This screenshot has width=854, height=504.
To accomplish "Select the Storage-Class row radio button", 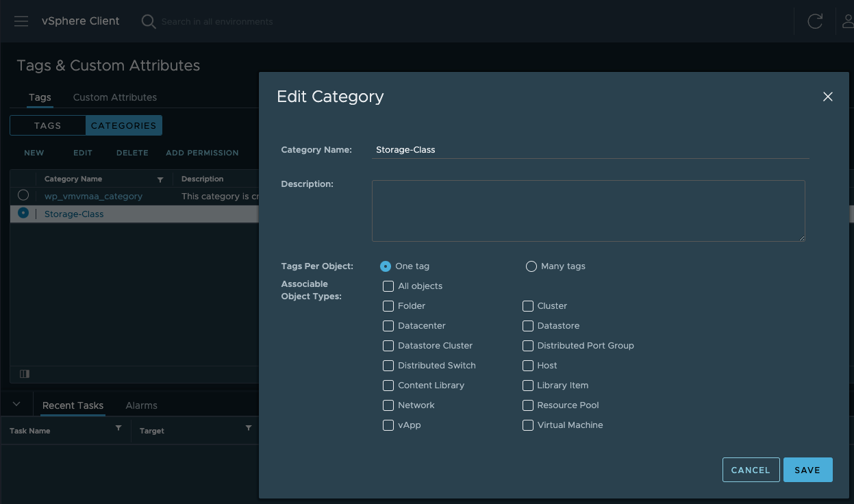I will click(23, 213).
